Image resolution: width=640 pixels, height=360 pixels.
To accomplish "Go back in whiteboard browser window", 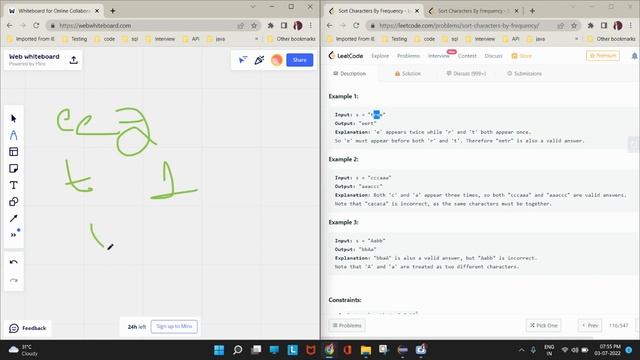I will click(10, 25).
